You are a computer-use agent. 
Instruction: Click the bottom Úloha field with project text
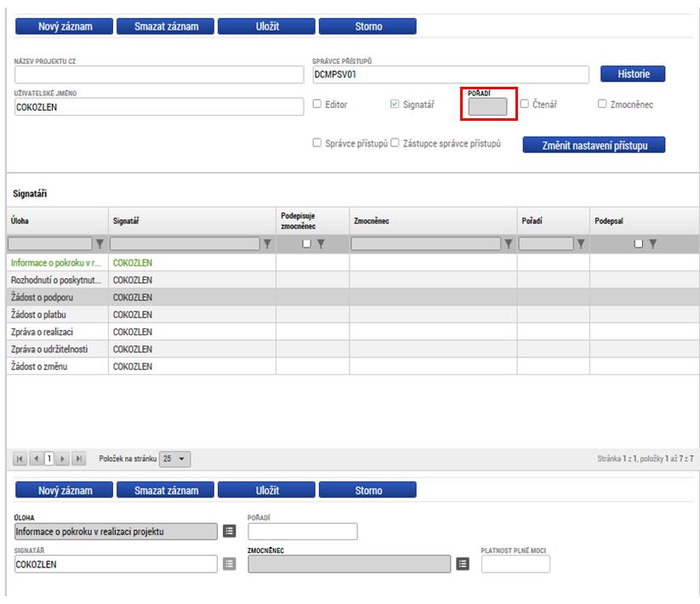[x=116, y=532]
